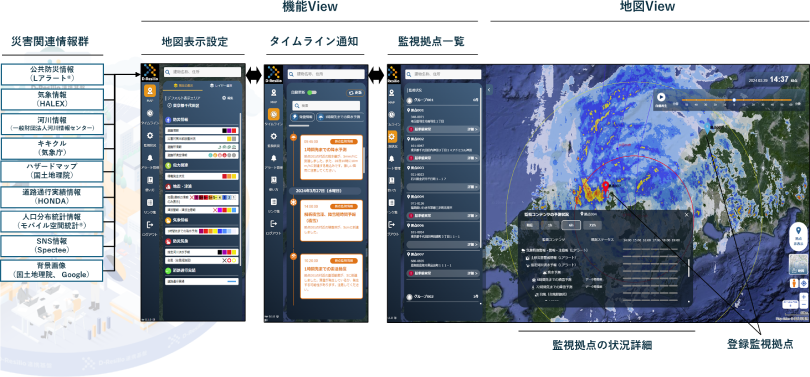The height and width of the screenshot is (377, 810).
Task: Open 詳細 for 拠点003
Action: click(x=473, y=186)
